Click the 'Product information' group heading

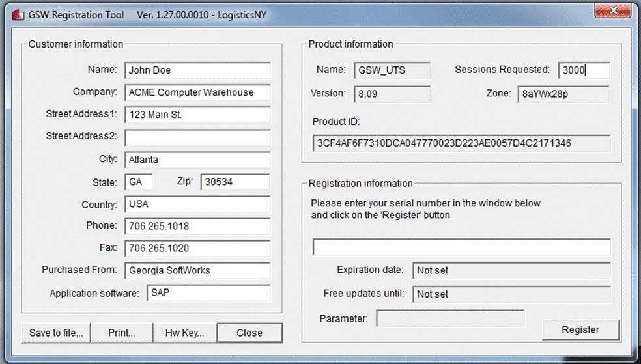(x=350, y=44)
